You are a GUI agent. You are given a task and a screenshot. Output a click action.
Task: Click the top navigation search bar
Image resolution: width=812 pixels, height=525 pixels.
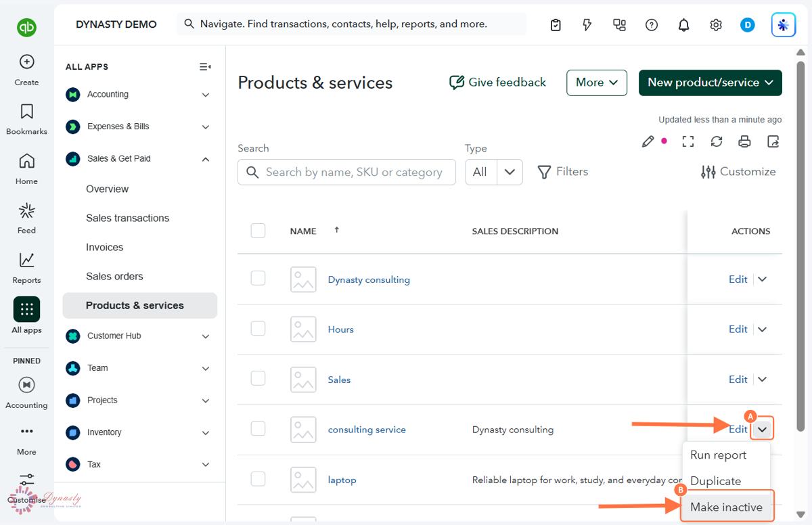point(351,24)
